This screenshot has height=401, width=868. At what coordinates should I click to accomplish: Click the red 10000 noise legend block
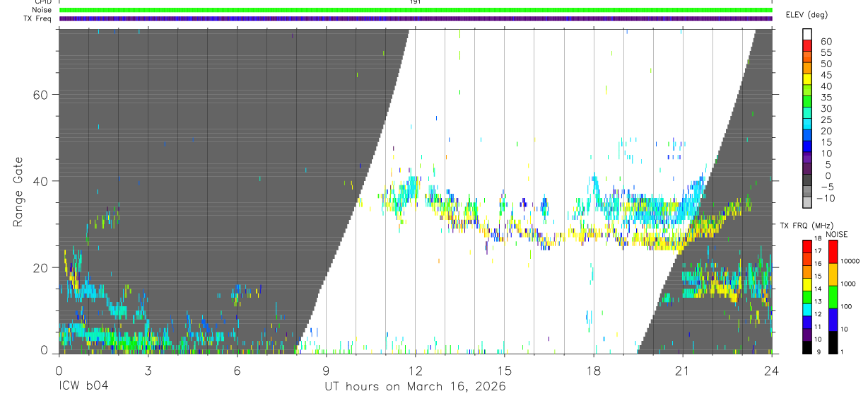(x=832, y=252)
